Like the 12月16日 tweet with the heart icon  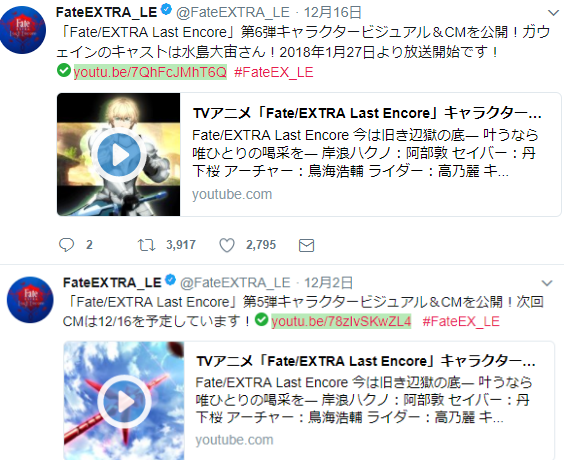click(x=227, y=245)
